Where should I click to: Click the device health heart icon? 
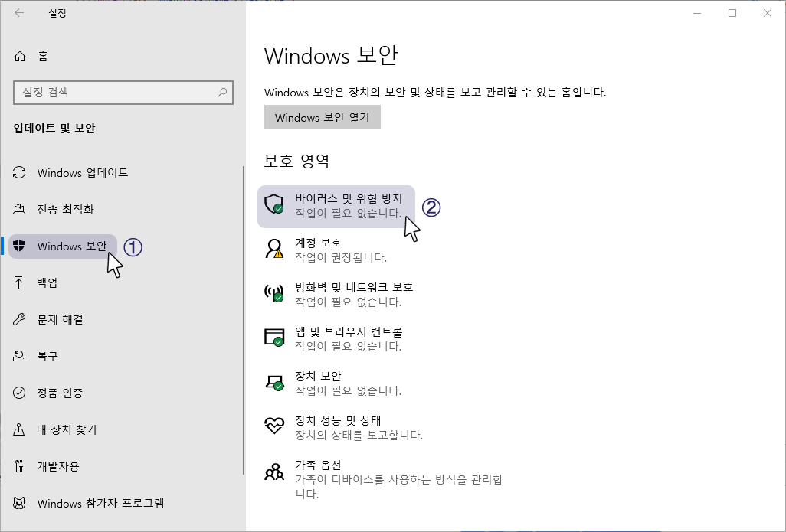coord(274,426)
